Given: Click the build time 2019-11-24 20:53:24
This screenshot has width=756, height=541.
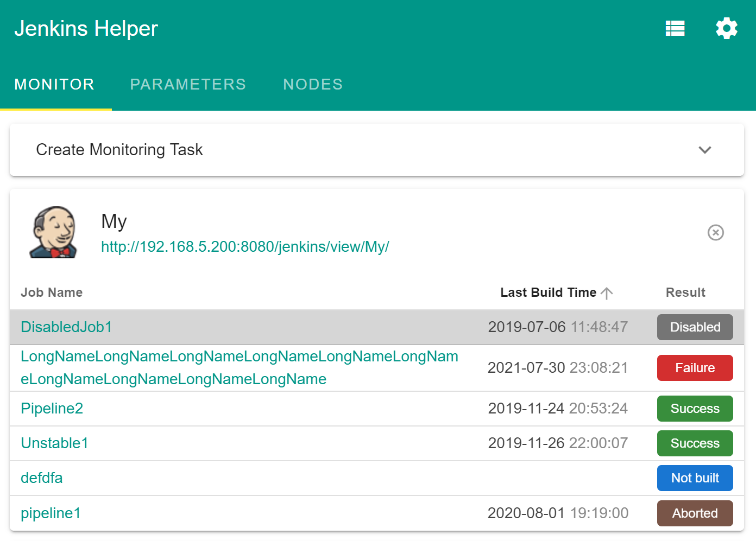Looking at the screenshot, I should tap(558, 409).
